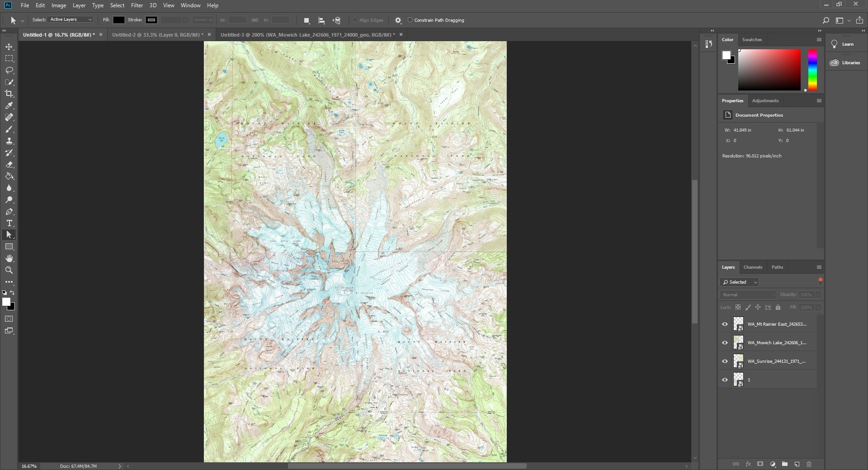Hide the WA_Sunrise_244131 layer
This screenshot has width=868, height=470.
[725, 361]
